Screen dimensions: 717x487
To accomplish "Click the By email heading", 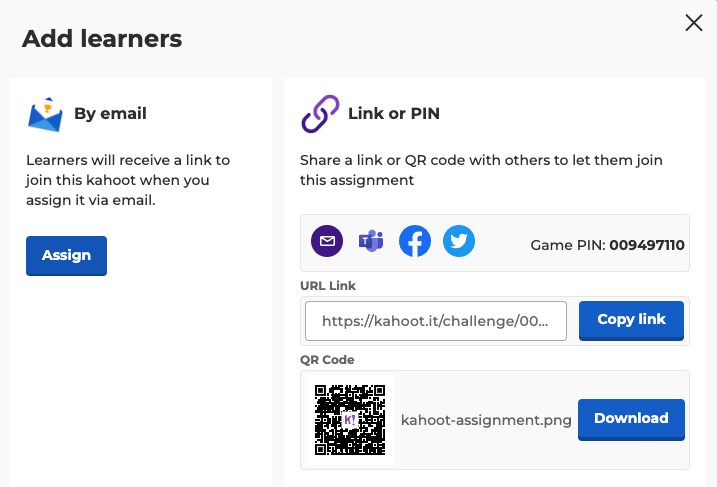I will (x=110, y=113).
